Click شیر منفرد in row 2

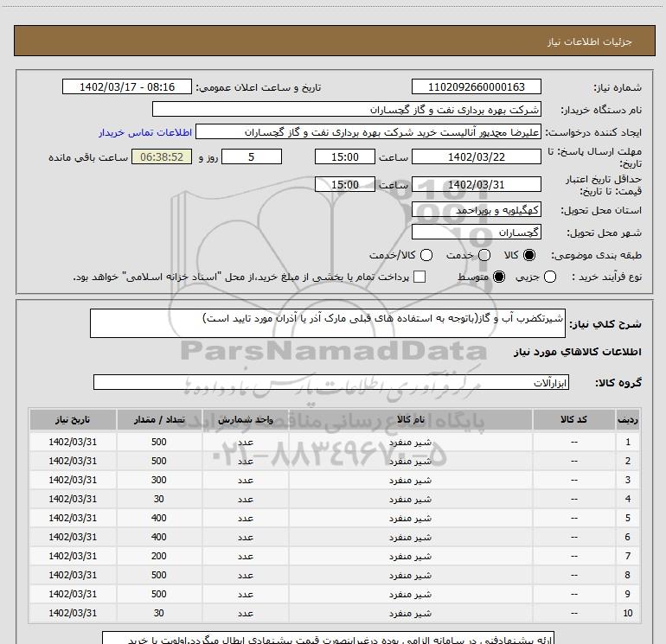click(410, 461)
